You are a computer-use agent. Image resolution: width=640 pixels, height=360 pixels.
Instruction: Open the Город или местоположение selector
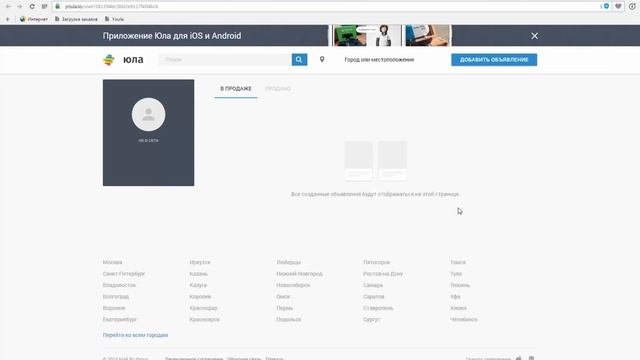tap(379, 60)
